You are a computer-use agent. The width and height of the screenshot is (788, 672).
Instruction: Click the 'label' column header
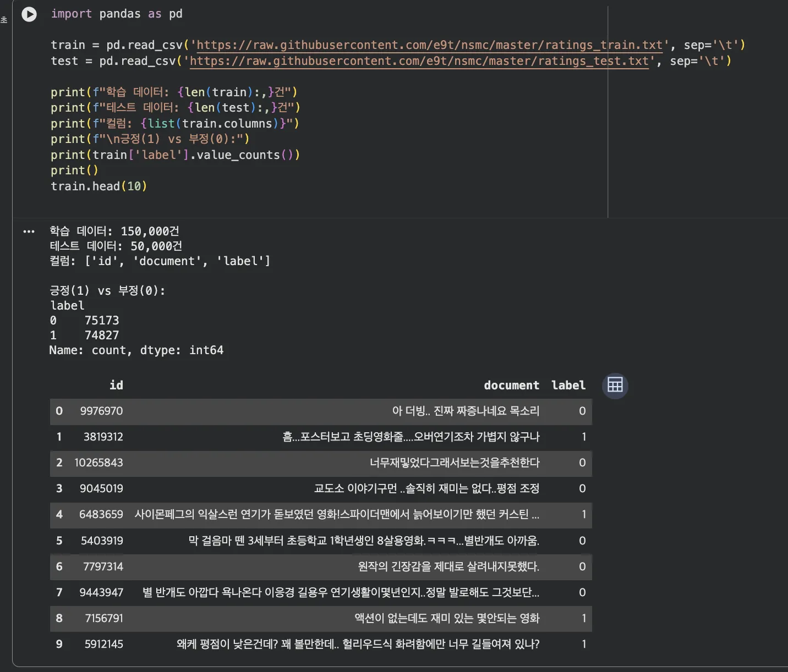coord(568,385)
